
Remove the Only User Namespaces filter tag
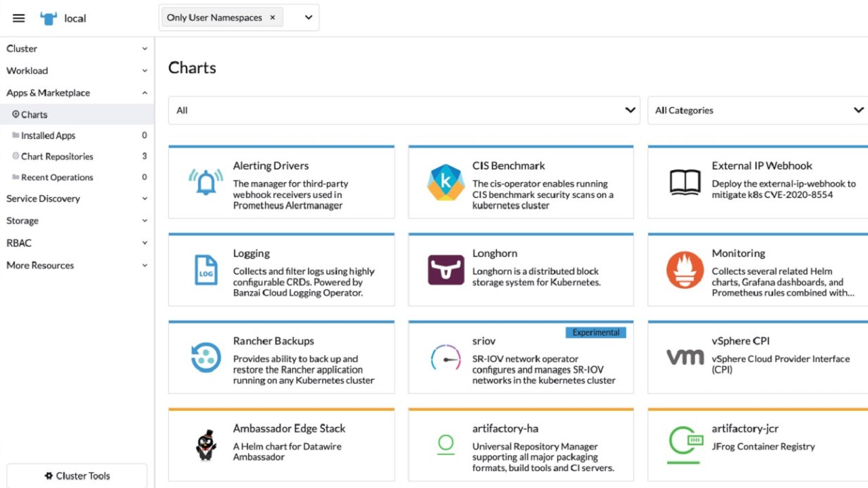tap(273, 18)
